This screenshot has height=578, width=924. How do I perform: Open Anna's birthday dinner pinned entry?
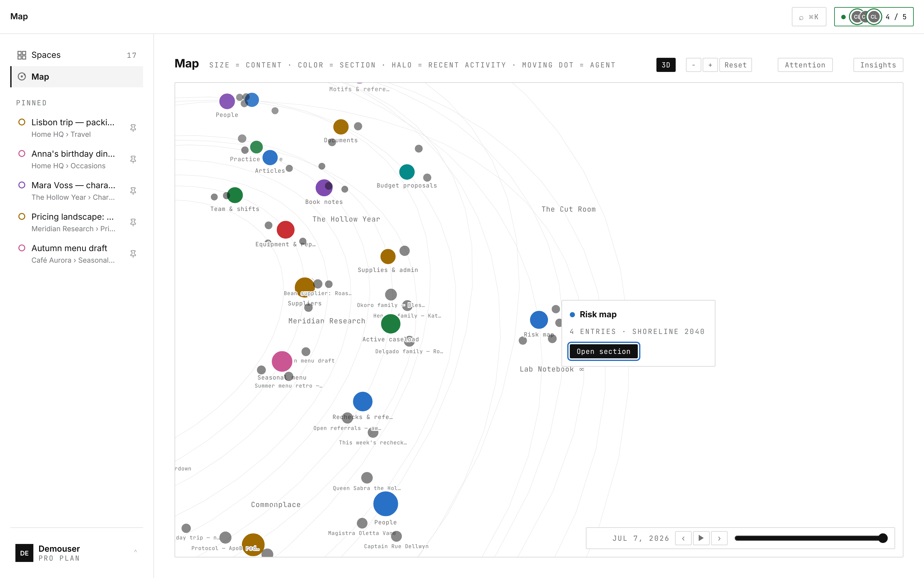click(76, 159)
